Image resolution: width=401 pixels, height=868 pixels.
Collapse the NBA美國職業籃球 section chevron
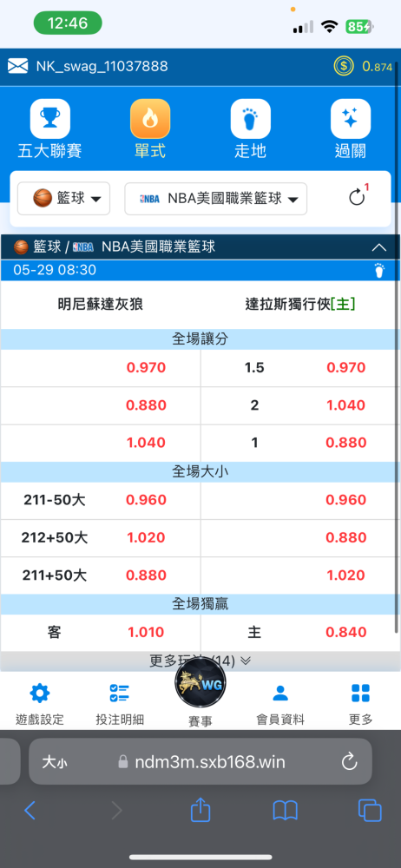378,247
